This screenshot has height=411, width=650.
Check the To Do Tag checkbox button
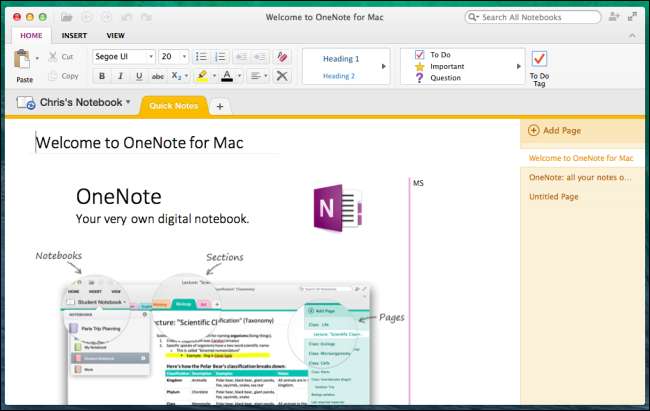point(539,59)
